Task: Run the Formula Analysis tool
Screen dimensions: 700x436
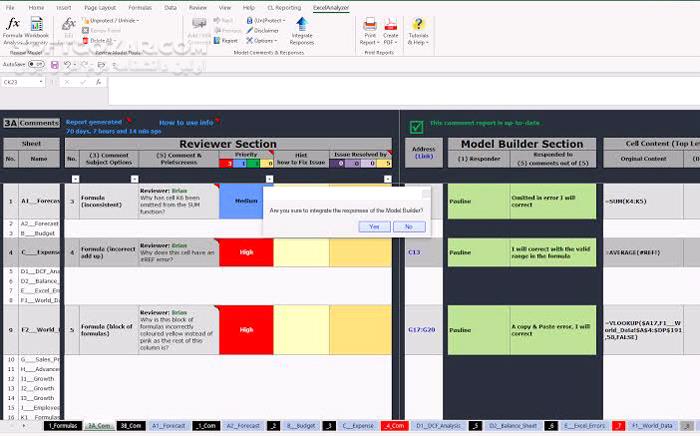Action: pyautogui.click(x=12, y=30)
